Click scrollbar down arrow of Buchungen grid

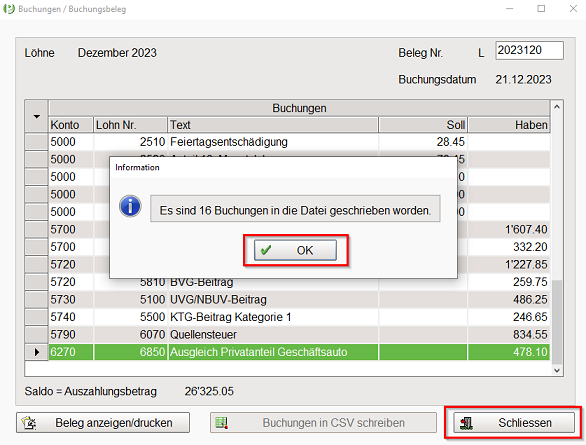tap(556, 370)
